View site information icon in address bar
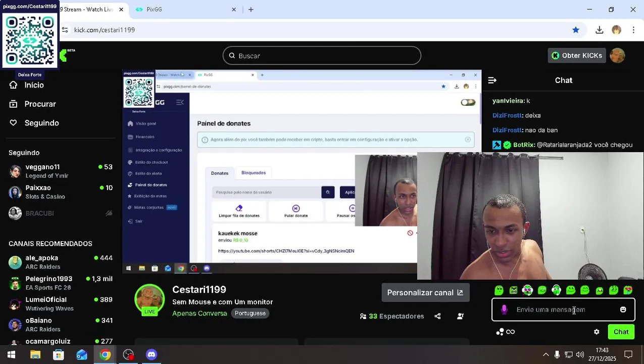The height and width of the screenshot is (364, 644). [65, 30]
